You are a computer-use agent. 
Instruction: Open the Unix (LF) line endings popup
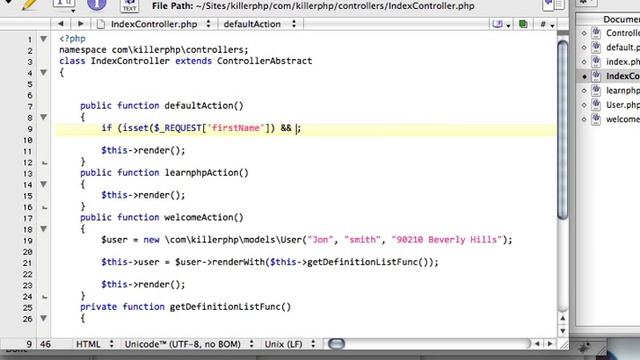coord(289,344)
